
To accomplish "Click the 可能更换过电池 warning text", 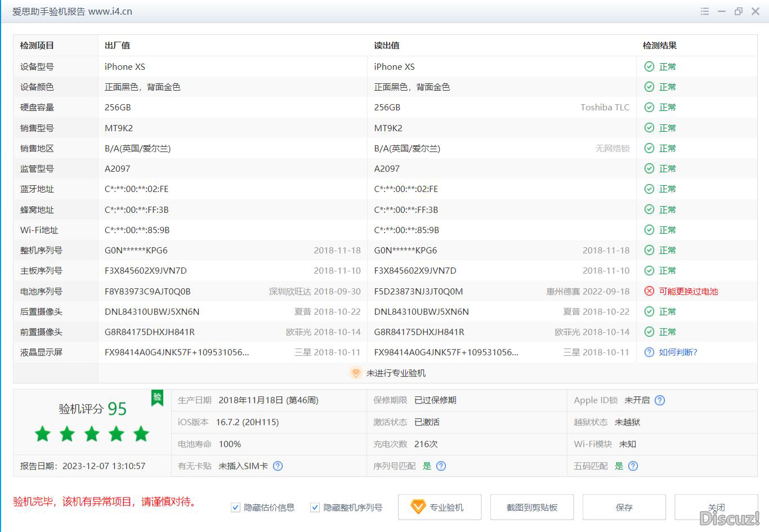I will pyautogui.click(x=688, y=291).
